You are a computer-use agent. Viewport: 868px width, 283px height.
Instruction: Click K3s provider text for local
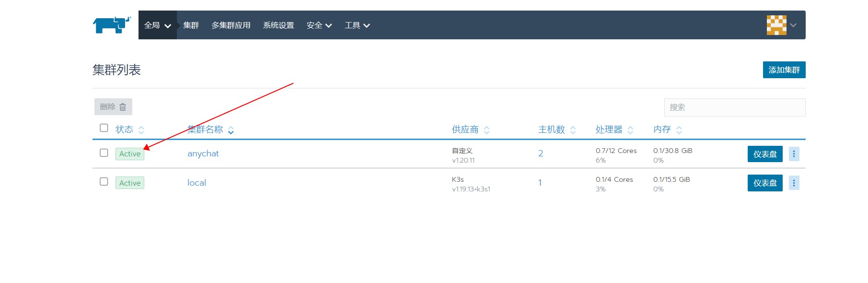click(x=458, y=179)
